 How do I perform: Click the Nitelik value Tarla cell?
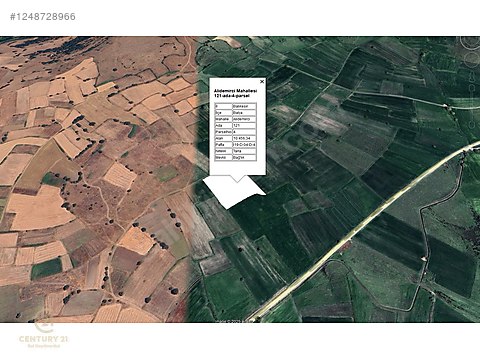[x=244, y=151]
